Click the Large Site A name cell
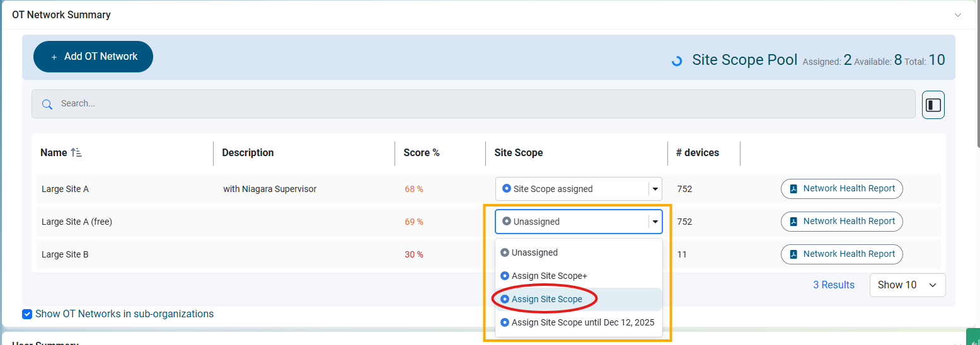Screen dimensions: 980x345 point(65,189)
